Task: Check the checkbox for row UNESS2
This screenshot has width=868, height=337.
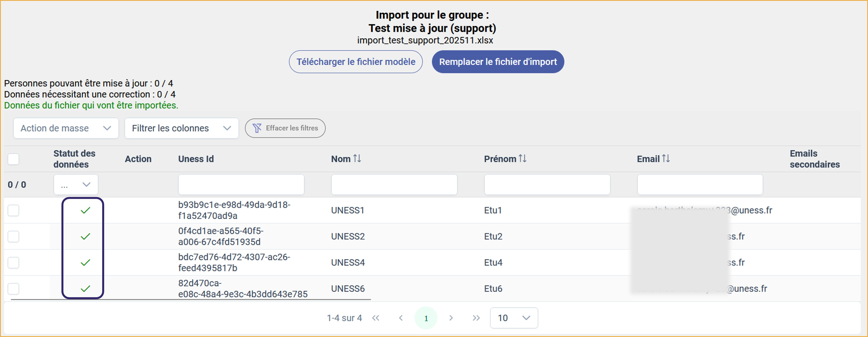Action: tap(13, 236)
